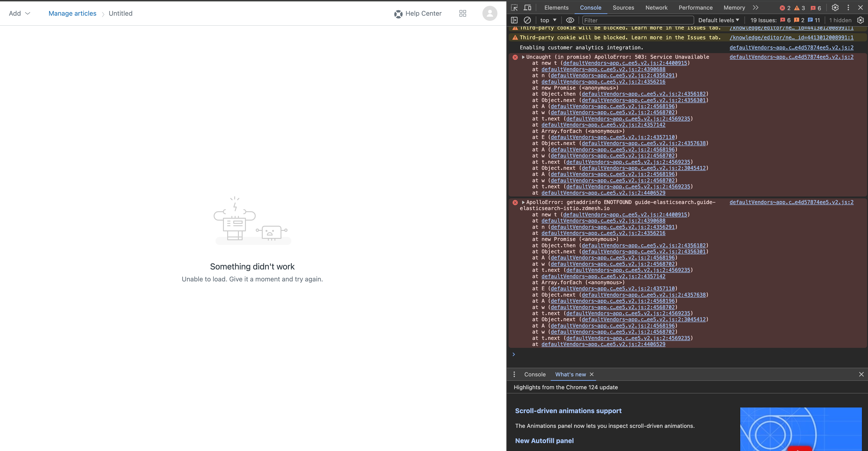Click the clear console icon
Viewport: 868px width, 451px height.
[x=527, y=20]
